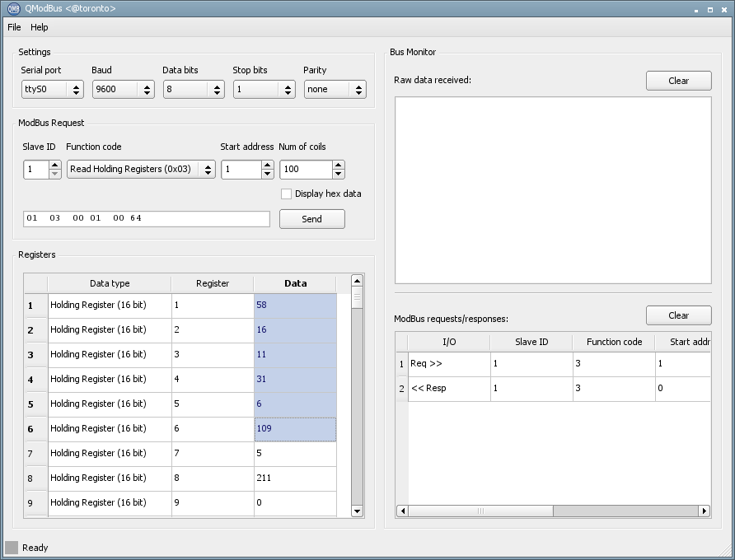Send the ModBus request
Screen dimensions: 735x560
(312, 219)
